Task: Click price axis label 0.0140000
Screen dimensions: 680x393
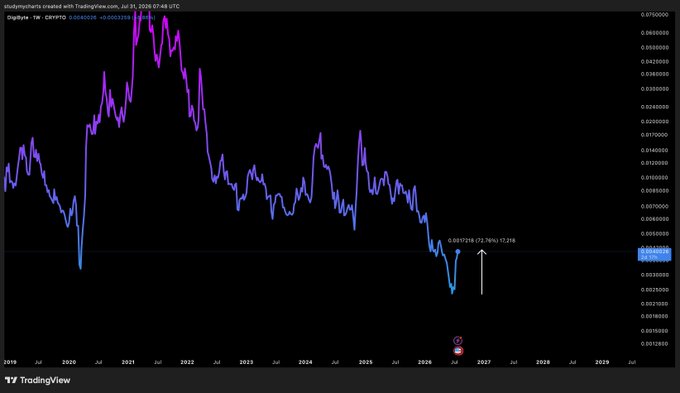Action: click(654, 150)
